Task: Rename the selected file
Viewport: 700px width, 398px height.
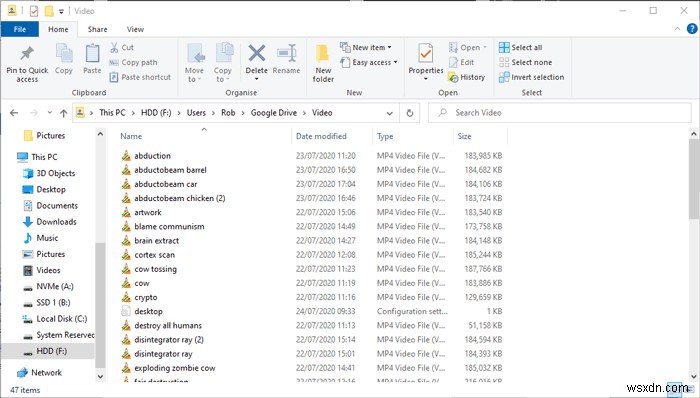Action: tap(286, 59)
